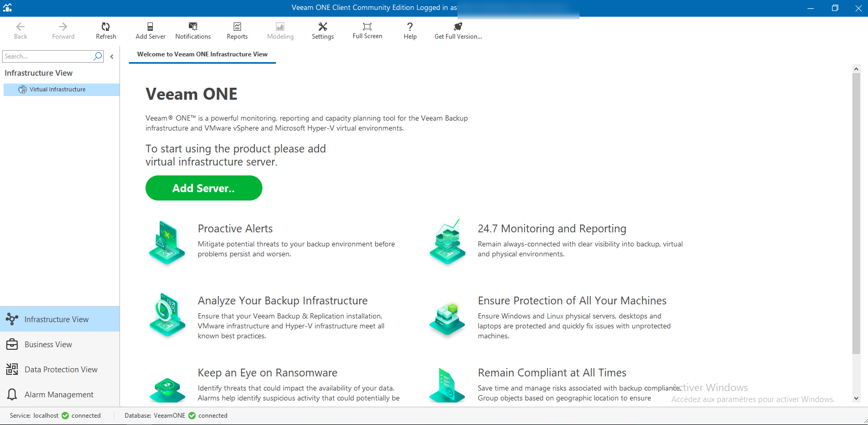Click the scrollbar down arrow
The height and width of the screenshot is (425, 868).
[856, 398]
